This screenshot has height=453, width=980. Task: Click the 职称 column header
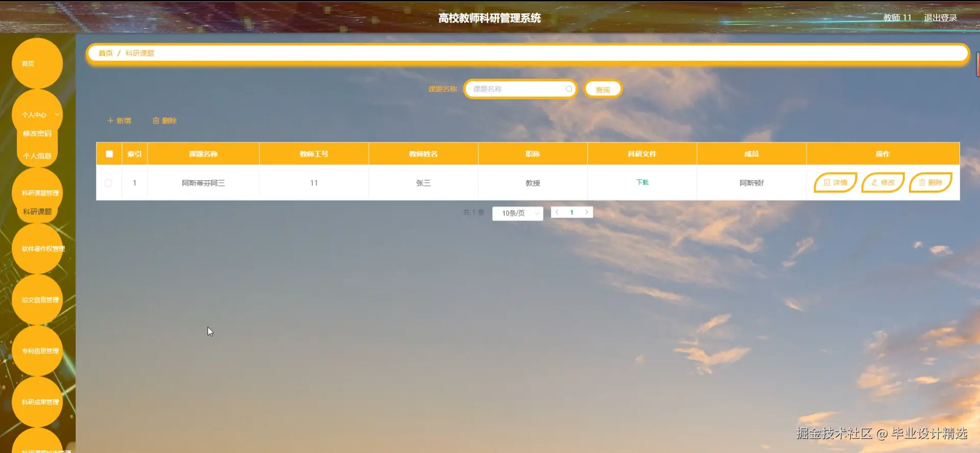(x=533, y=154)
